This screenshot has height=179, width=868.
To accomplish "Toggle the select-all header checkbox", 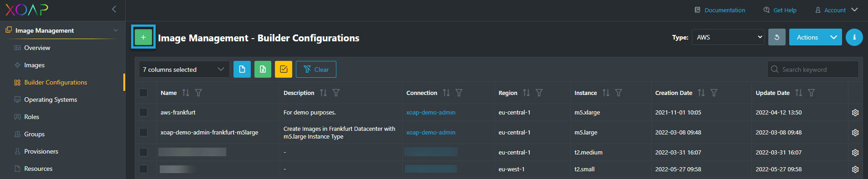I will [143, 93].
